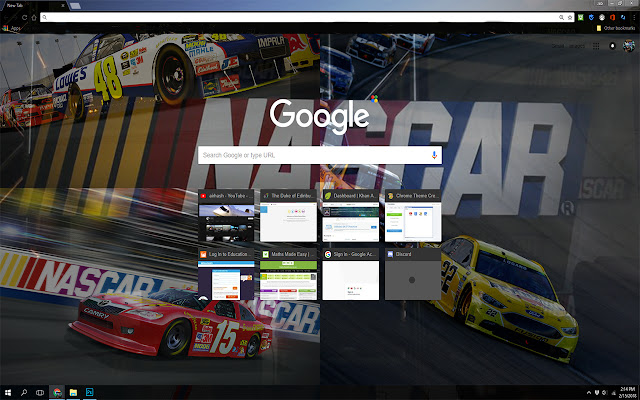Image resolution: width=640 pixels, height=400 pixels.
Task: Click the Gmail link near apps grid
Action: coord(558,46)
